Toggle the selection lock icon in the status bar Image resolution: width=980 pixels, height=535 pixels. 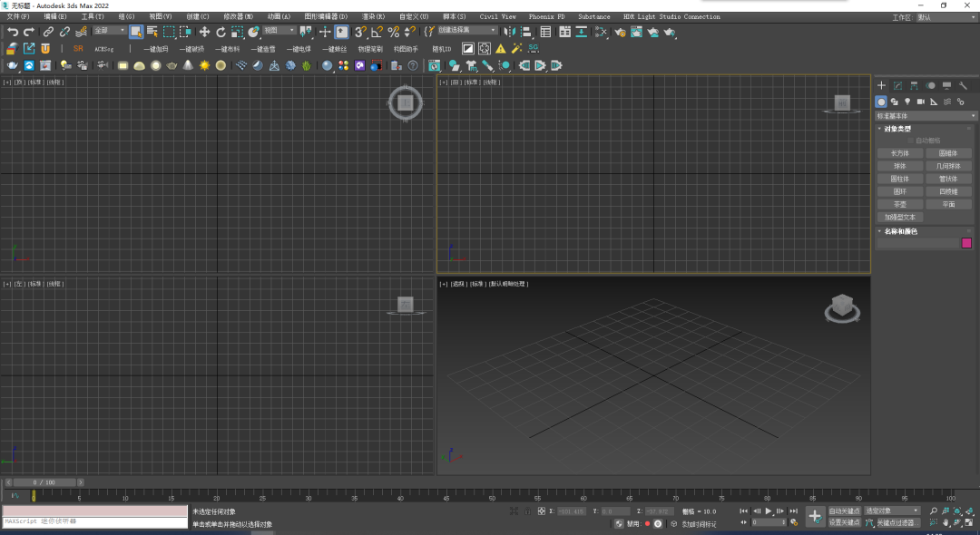529,511
